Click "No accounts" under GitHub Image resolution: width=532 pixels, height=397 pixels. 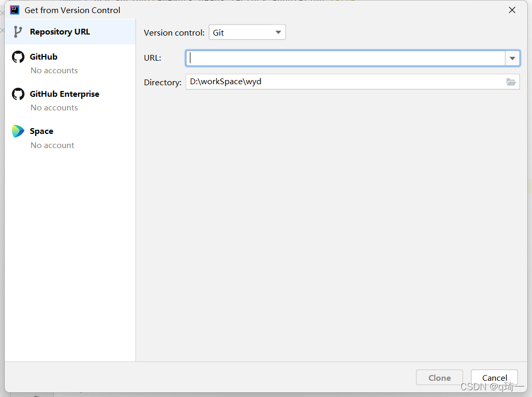tap(54, 71)
